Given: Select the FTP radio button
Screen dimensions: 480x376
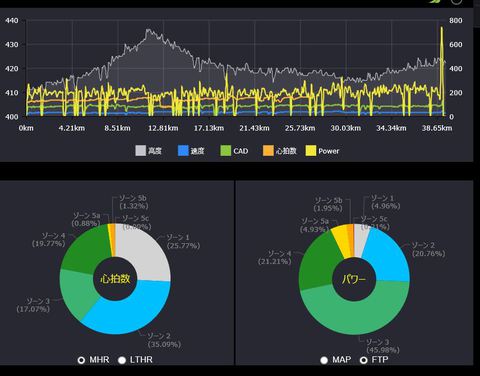Looking at the screenshot, I should coord(364,360).
